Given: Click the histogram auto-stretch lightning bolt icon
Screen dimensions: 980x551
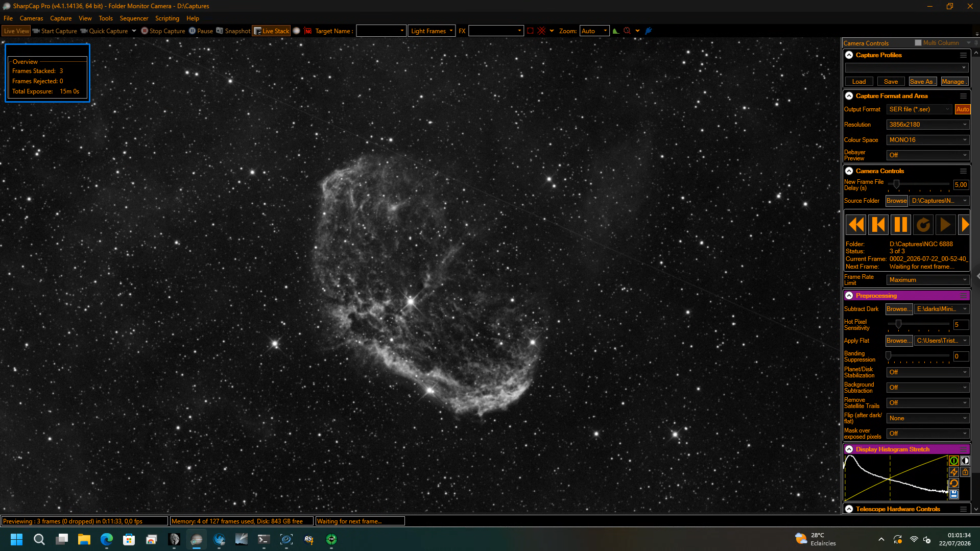Looking at the screenshot, I should click(953, 472).
